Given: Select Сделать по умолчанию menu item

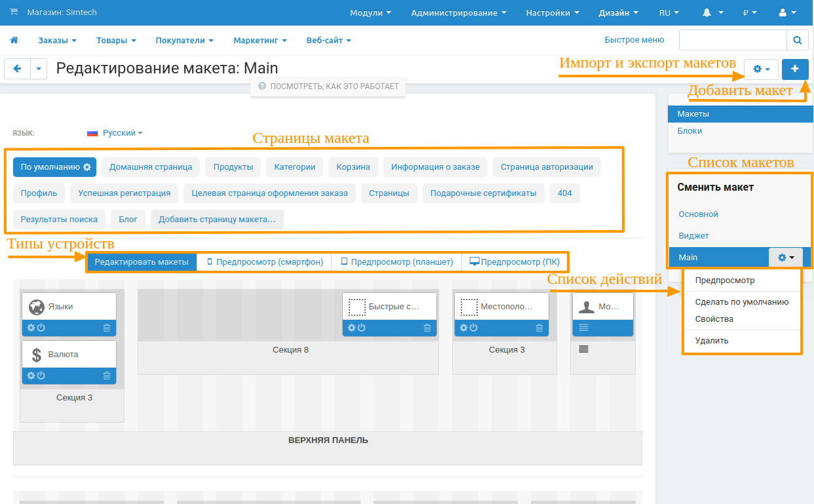Looking at the screenshot, I should click(741, 302).
